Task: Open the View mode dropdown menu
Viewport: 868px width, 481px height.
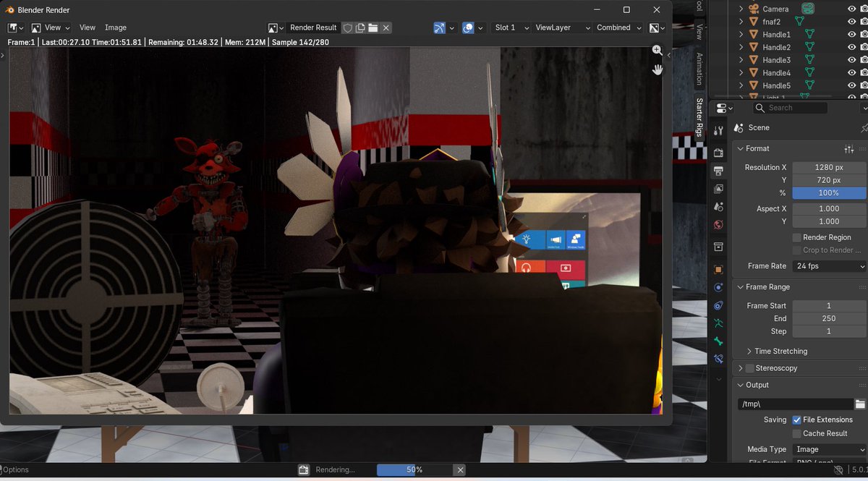Action: [51, 27]
